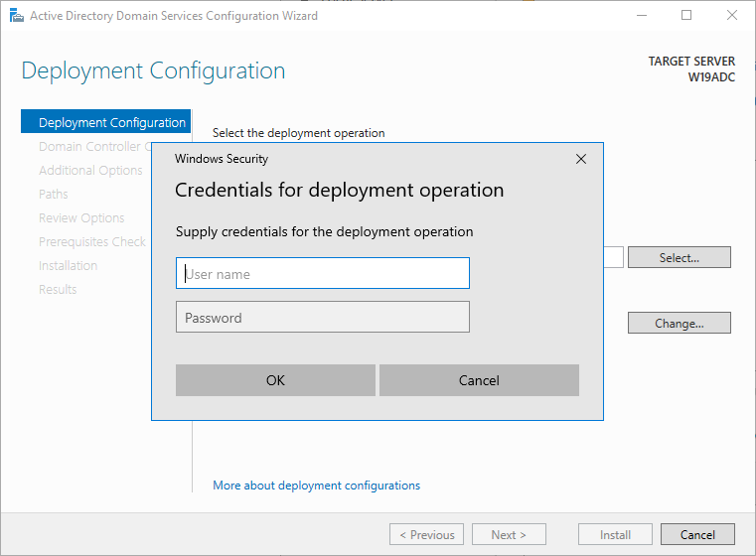Select Prerequisites Check step in sidebar

coord(92,241)
